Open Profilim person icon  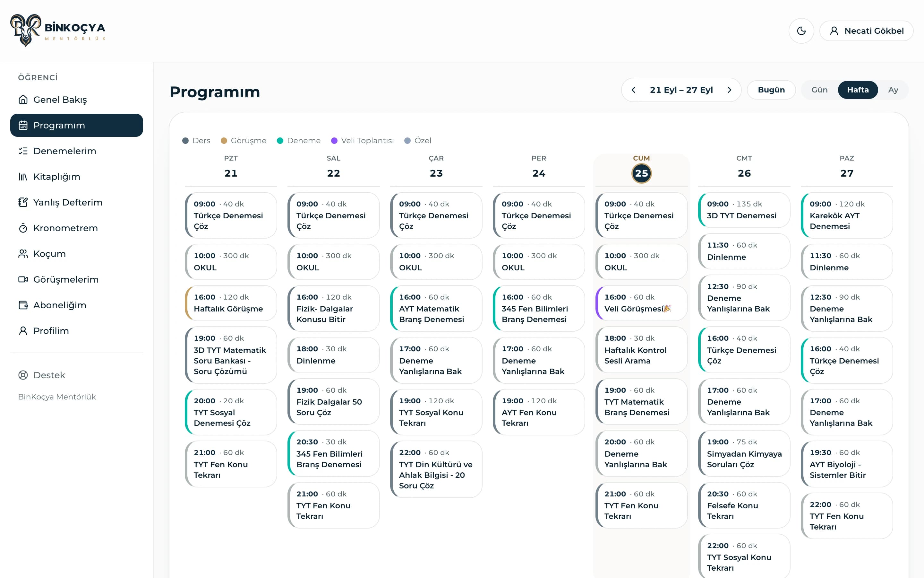tap(23, 331)
